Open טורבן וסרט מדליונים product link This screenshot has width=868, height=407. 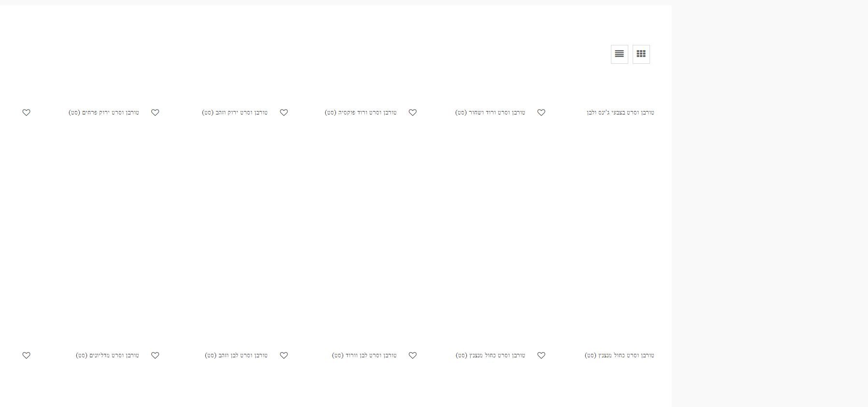[x=107, y=355]
